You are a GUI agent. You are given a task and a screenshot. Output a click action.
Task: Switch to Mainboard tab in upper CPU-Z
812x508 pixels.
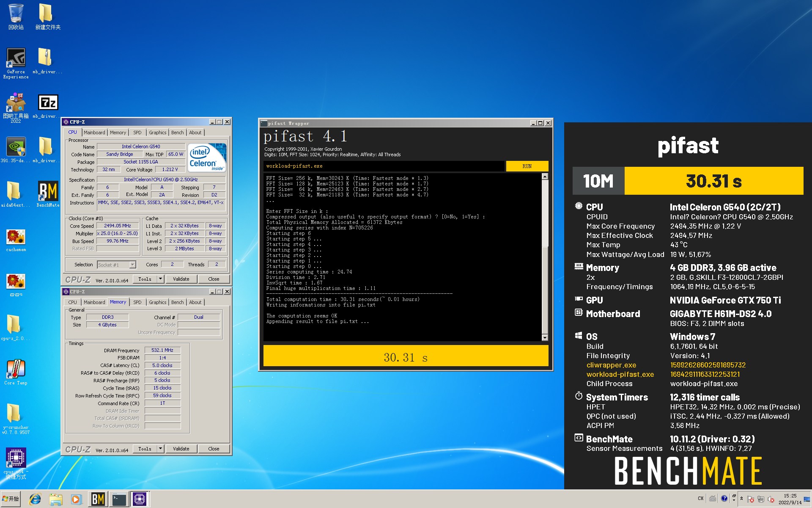pos(94,133)
